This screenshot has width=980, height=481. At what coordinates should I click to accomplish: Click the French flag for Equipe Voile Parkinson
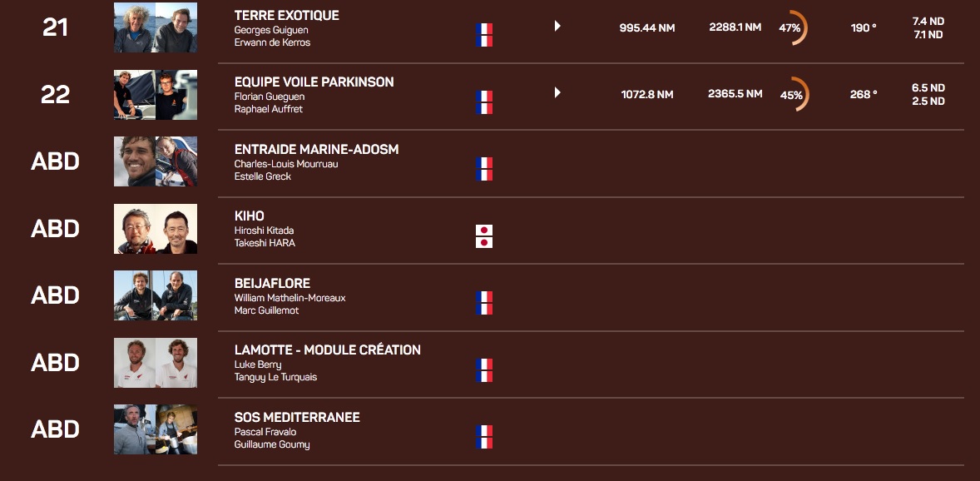click(x=484, y=102)
